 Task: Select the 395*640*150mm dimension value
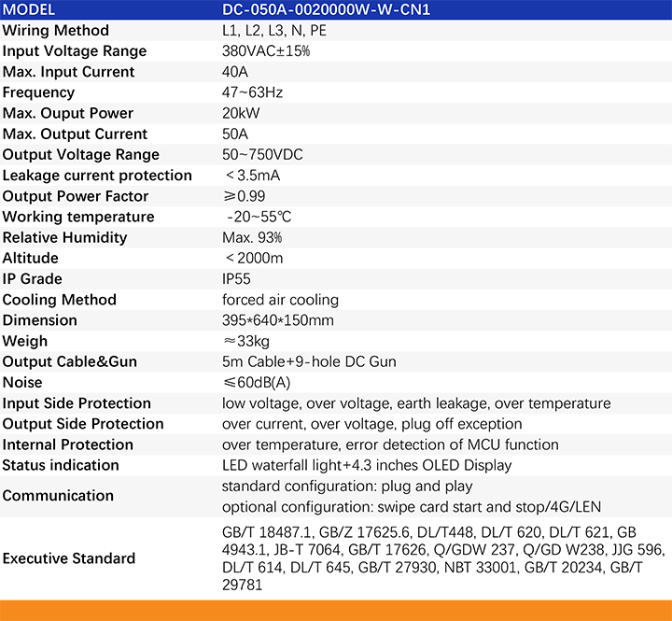[x=278, y=320]
